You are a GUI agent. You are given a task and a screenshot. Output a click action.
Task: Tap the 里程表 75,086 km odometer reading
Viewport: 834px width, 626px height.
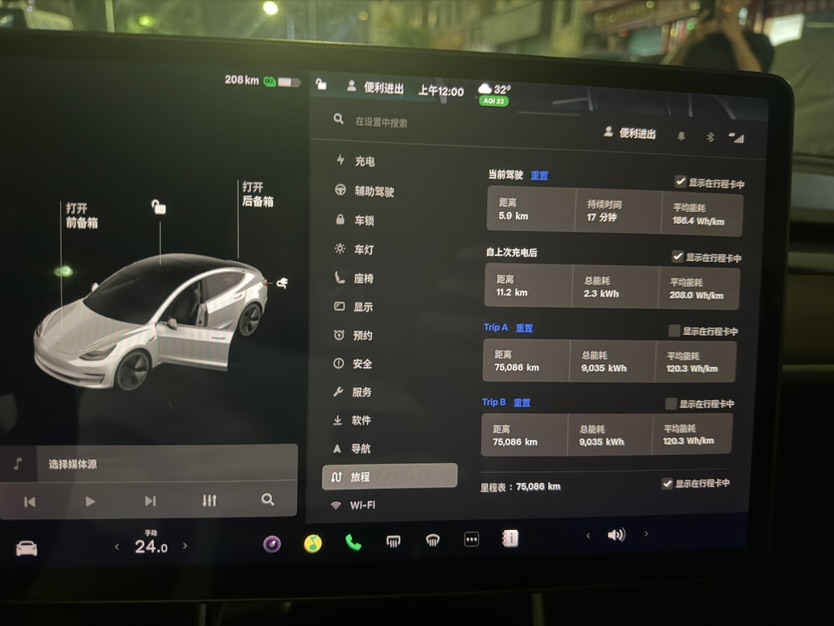tap(520, 487)
